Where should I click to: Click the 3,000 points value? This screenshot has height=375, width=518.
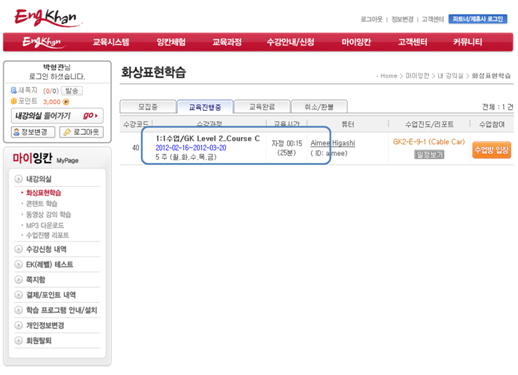point(52,102)
